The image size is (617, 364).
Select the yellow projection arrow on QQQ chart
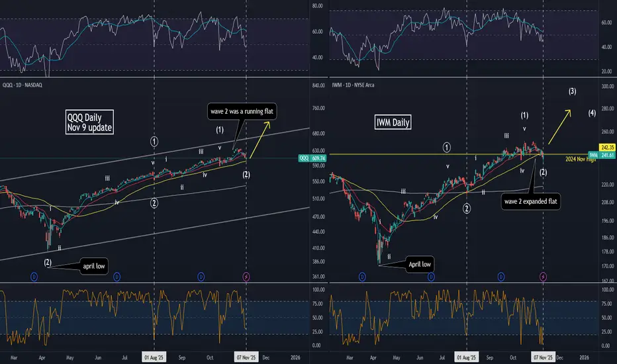tap(260, 140)
